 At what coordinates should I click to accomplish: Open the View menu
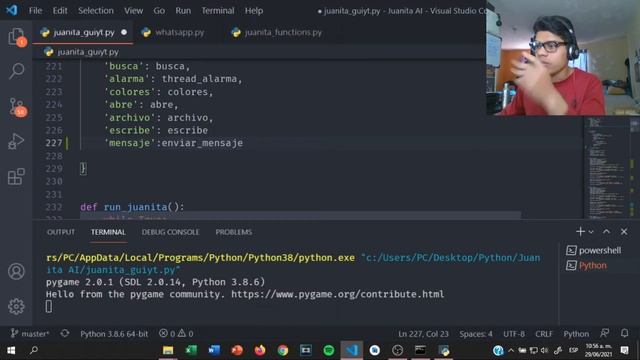coord(133,11)
